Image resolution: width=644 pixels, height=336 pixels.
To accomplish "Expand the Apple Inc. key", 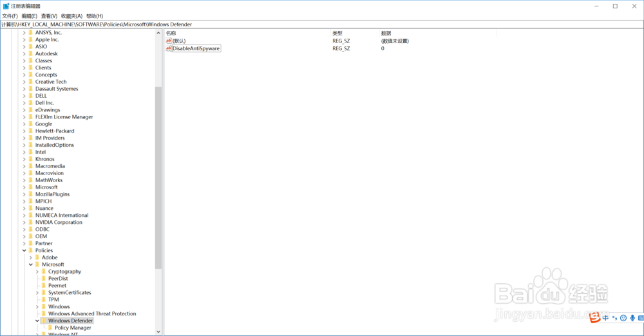I will pos(24,39).
